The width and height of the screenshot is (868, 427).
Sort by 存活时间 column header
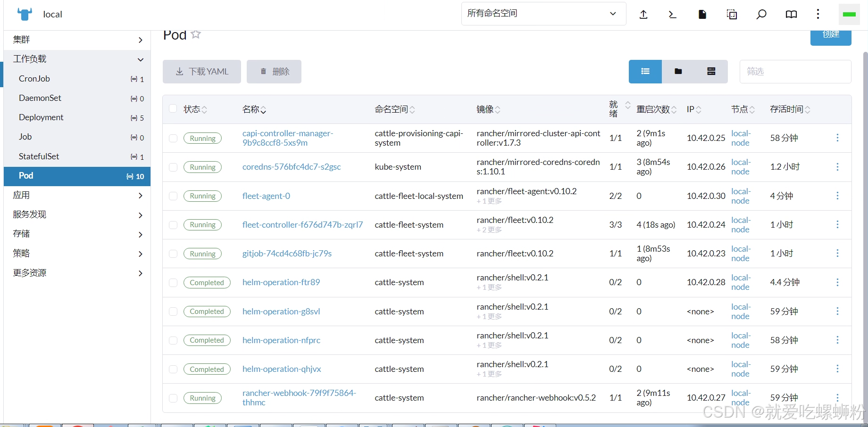point(790,109)
